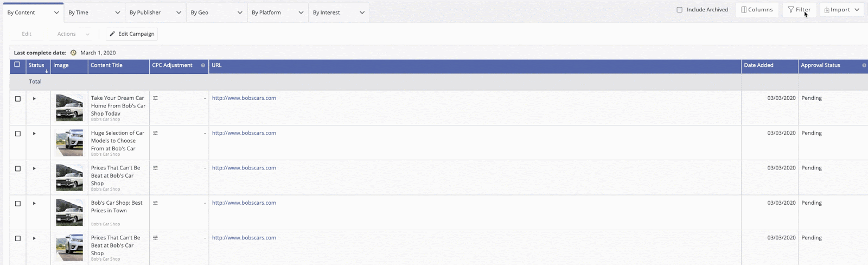The width and height of the screenshot is (868, 265).
Task: Click the clock icon beside last complete date
Action: pyautogui.click(x=73, y=53)
